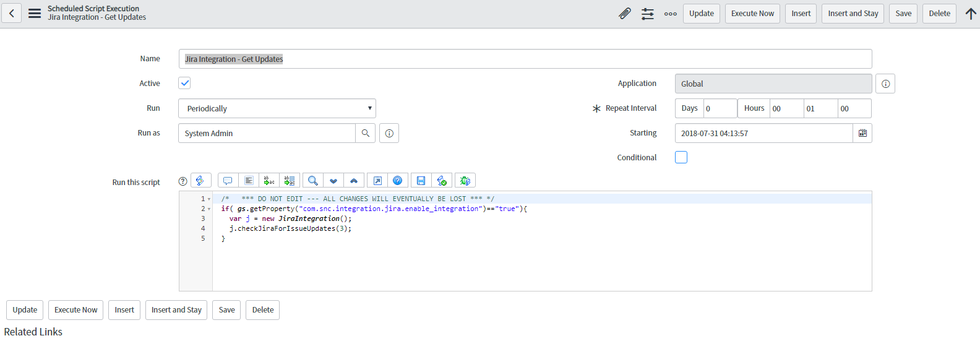
Task: Open script debugger bug icon
Action: click(465, 181)
